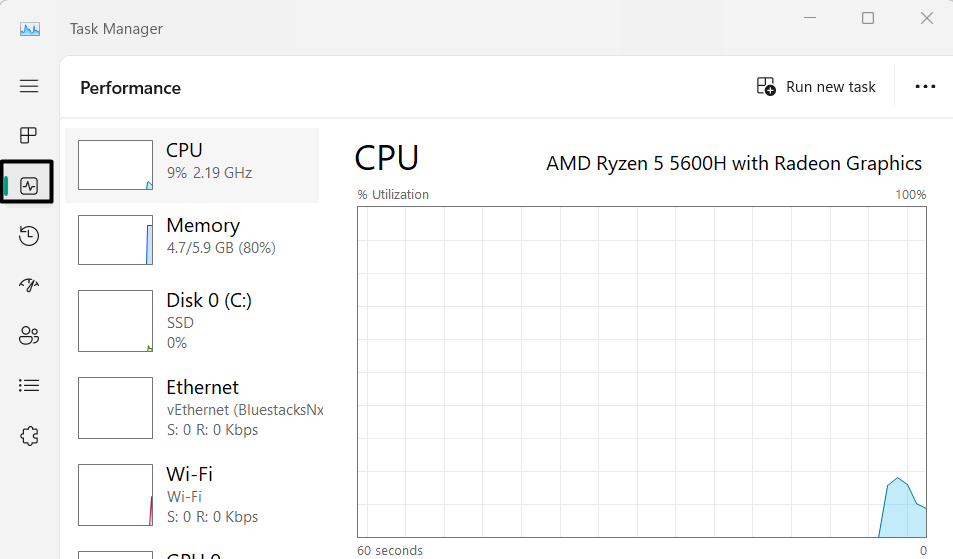Click the Memory usage mini graph thumbnail

pyautogui.click(x=115, y=240)
